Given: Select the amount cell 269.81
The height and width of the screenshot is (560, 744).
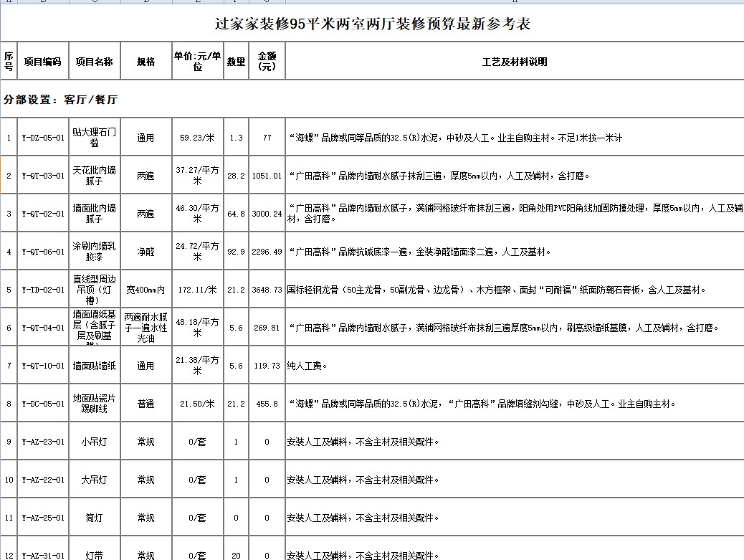Looking at the screenshot, I should [x=267, y=328].
